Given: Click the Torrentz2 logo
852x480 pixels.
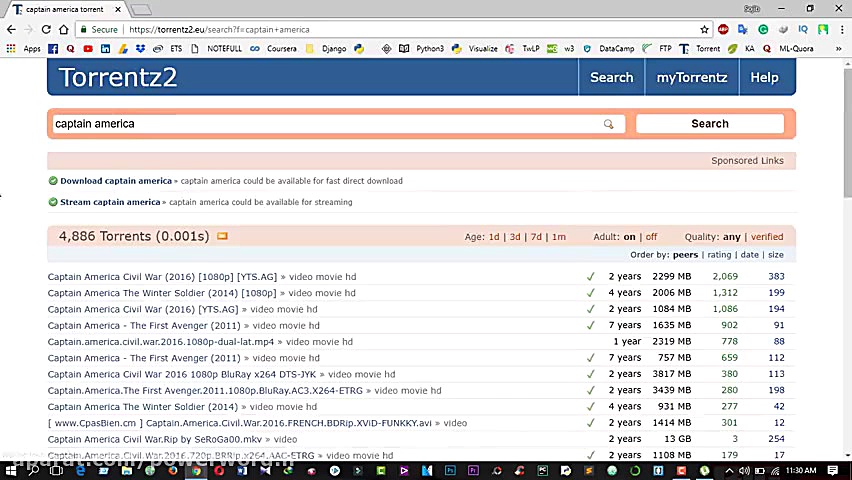Looking at the screenshot, I should (118, 77).
